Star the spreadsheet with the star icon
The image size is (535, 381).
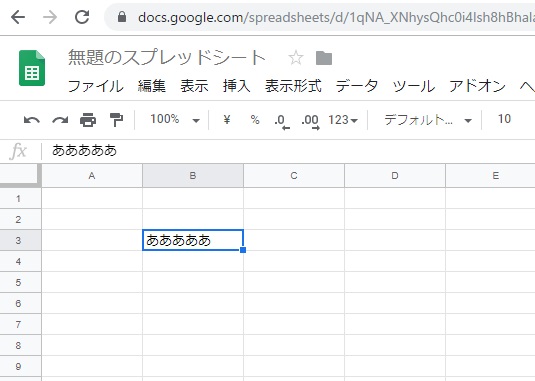coord(296,58)
